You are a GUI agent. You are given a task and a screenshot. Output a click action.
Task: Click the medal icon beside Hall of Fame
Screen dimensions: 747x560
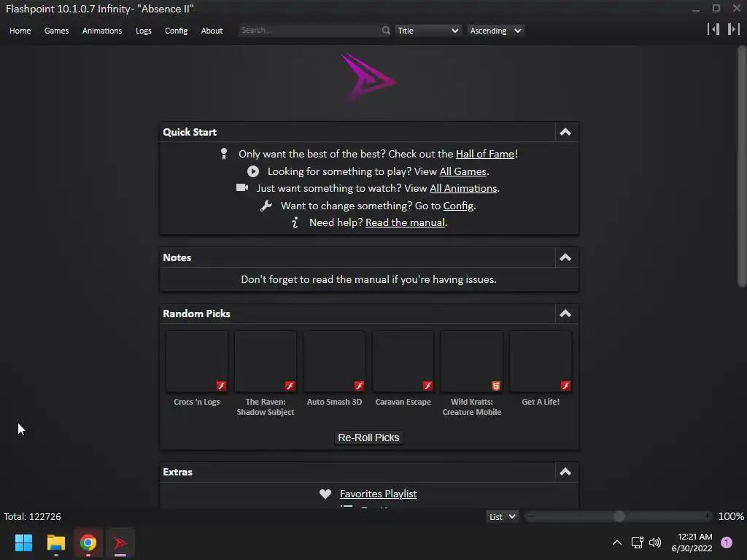point(224,154)
